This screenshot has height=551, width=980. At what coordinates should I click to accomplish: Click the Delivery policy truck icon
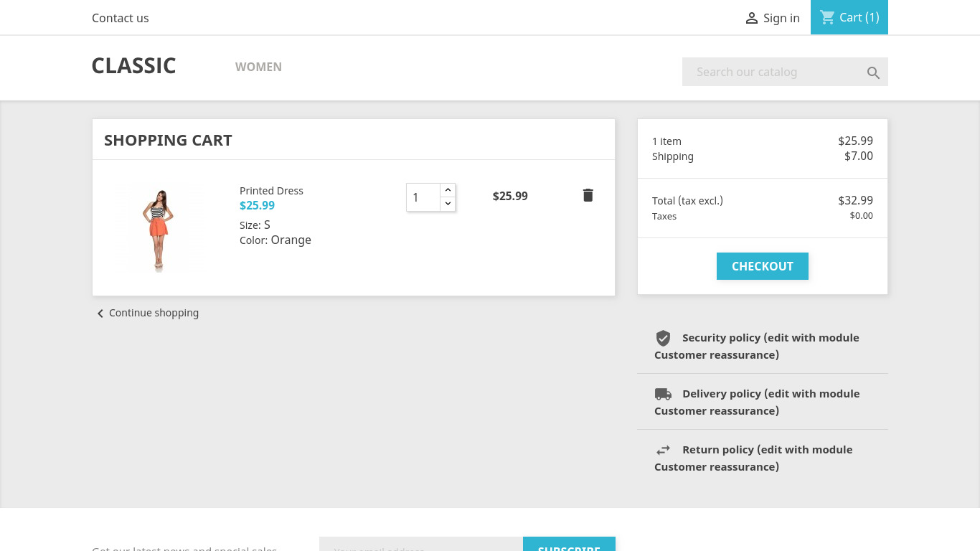(x=663, y=394)
